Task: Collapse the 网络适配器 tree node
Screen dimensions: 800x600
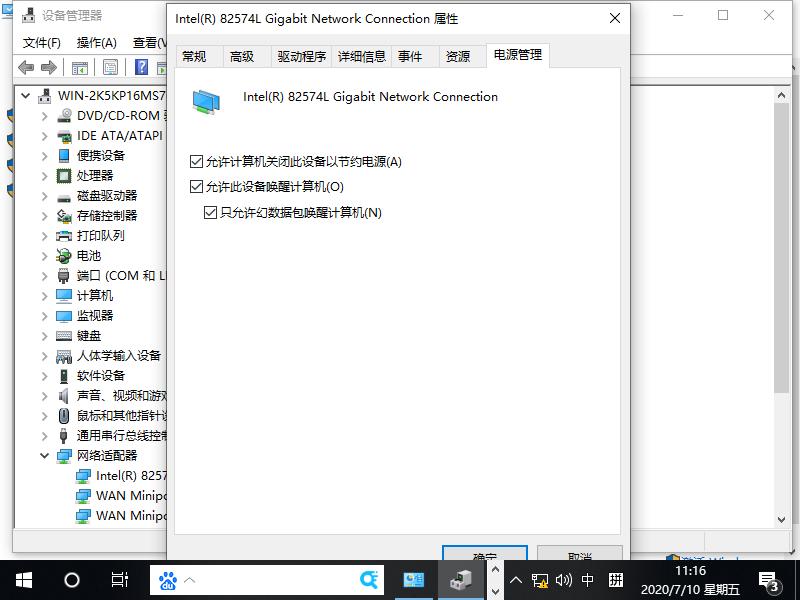Action: coord(42,455)
